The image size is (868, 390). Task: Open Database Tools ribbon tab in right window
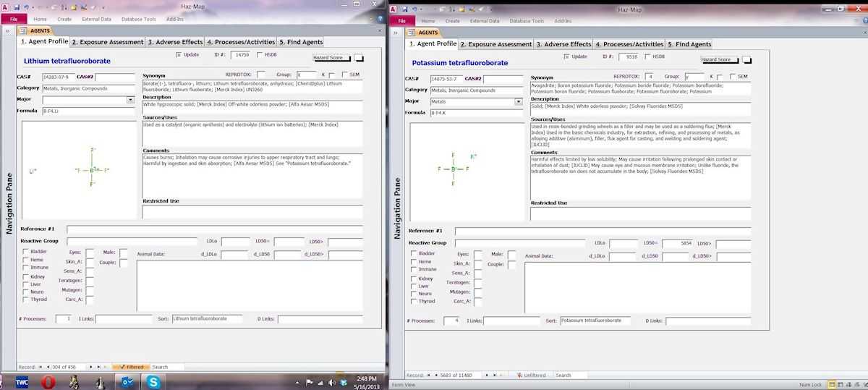527,21
